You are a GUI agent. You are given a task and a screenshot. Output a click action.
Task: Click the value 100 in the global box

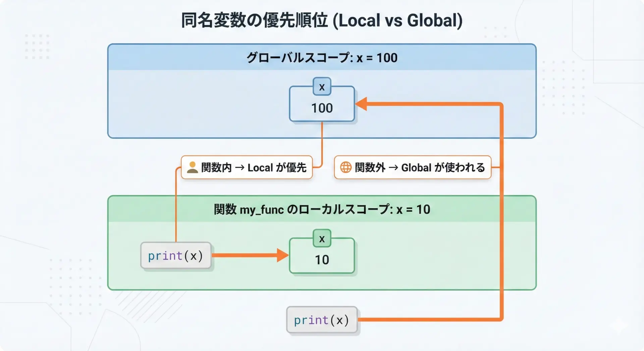[x=322, y=108]
